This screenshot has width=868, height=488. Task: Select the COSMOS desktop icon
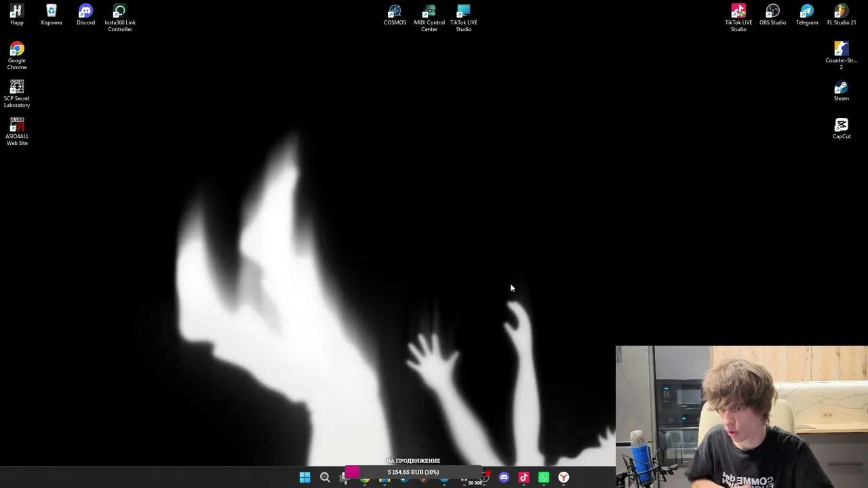click(x=395, y=15)
